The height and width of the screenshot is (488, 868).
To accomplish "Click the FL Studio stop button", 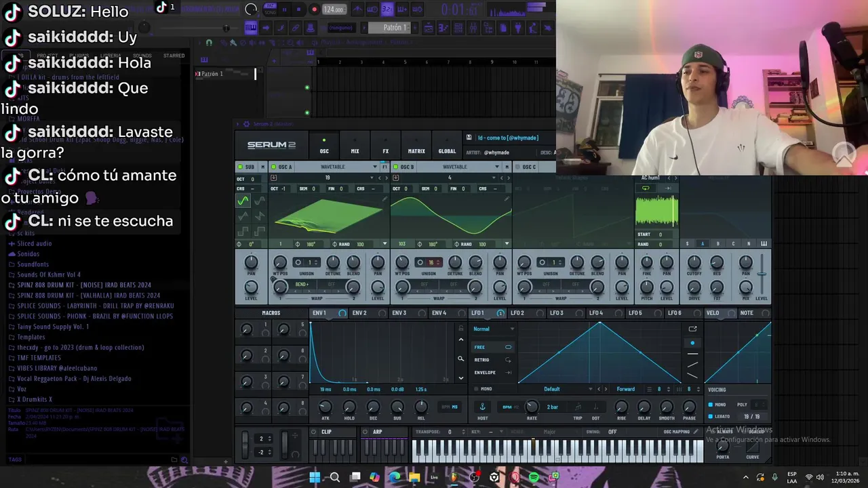I will click(299, 9).
